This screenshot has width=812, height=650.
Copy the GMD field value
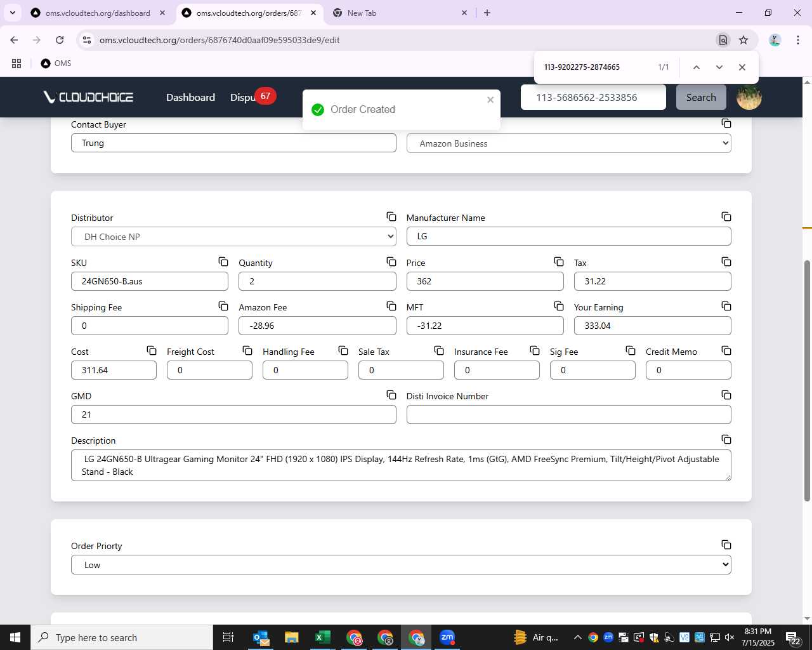pos(391,395)
